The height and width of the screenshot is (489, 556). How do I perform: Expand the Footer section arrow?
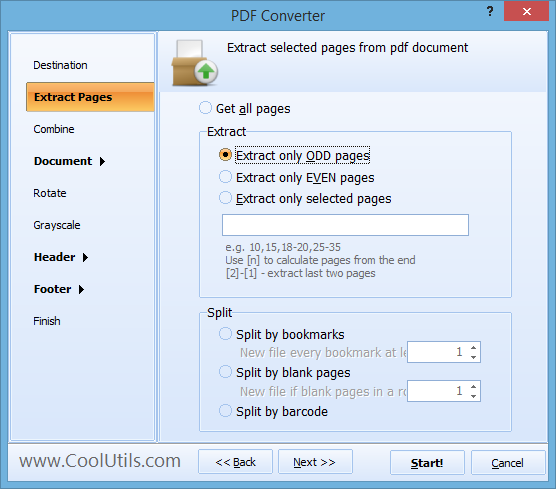tap(81, 289)
